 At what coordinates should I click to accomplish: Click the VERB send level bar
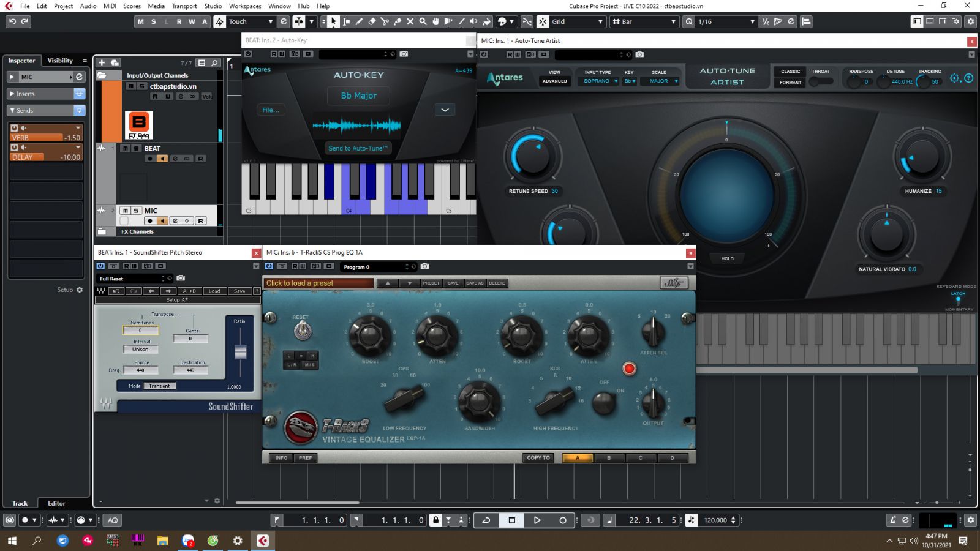(46, 138)
